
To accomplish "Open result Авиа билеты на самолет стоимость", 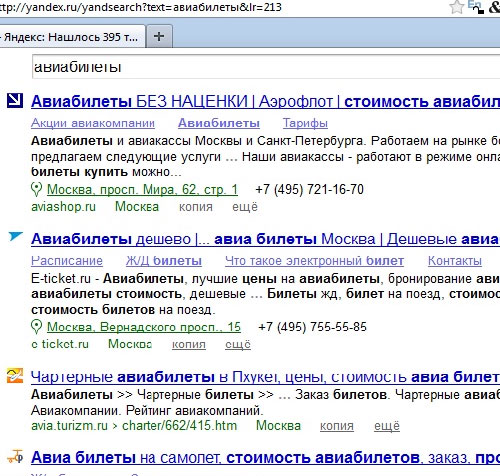I will click(x=265, y=458).
